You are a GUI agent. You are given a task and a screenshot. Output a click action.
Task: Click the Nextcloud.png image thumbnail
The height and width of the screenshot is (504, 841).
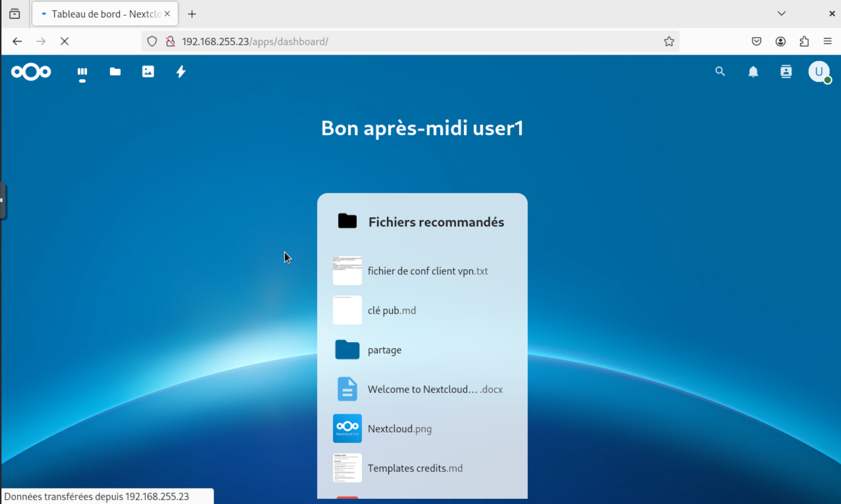(x=347, y=429)
